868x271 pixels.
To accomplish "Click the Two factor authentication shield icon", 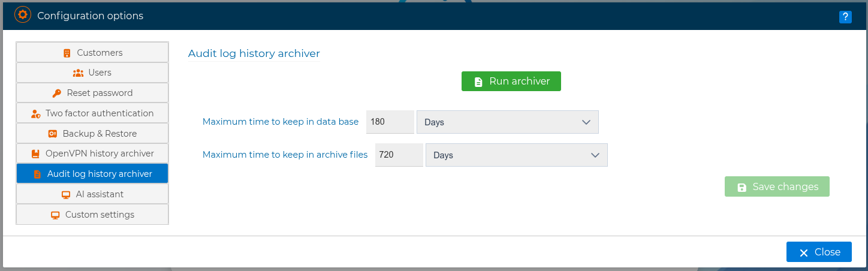I will coord(35,113).
